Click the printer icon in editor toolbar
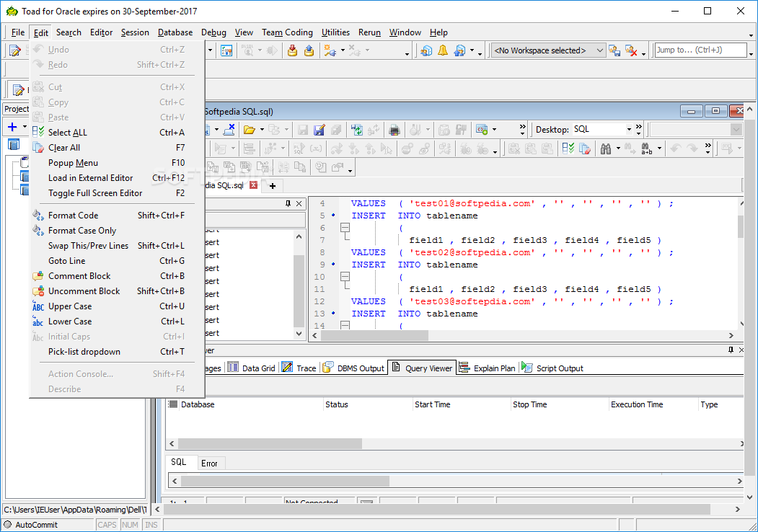This screenshot has height=532, width=758. 395,130
